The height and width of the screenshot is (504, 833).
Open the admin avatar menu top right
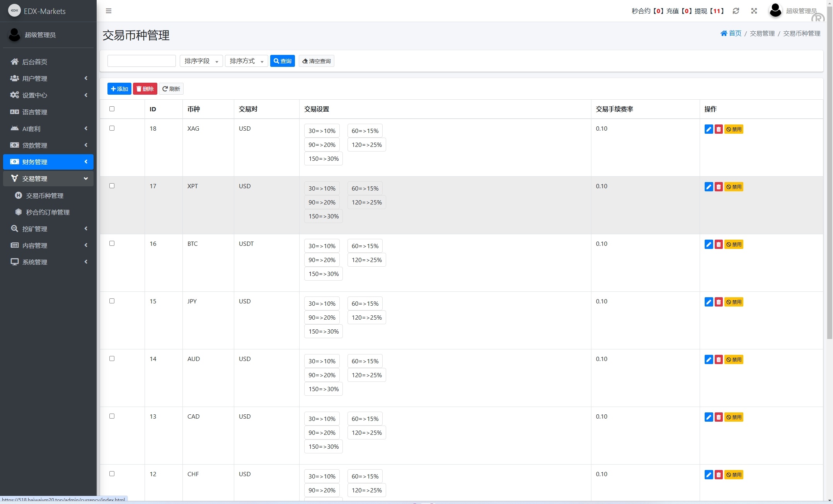pos(775,11)
